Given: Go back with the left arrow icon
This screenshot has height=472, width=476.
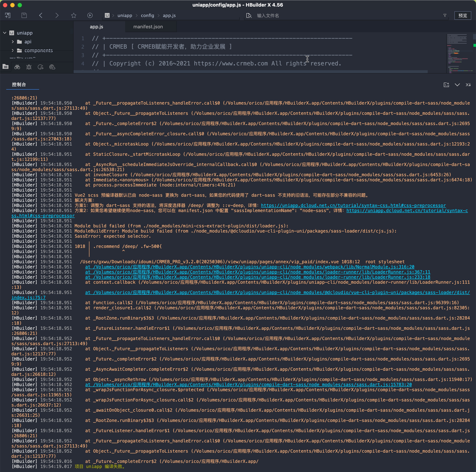Looking at the screenshot, I should 41,15.
